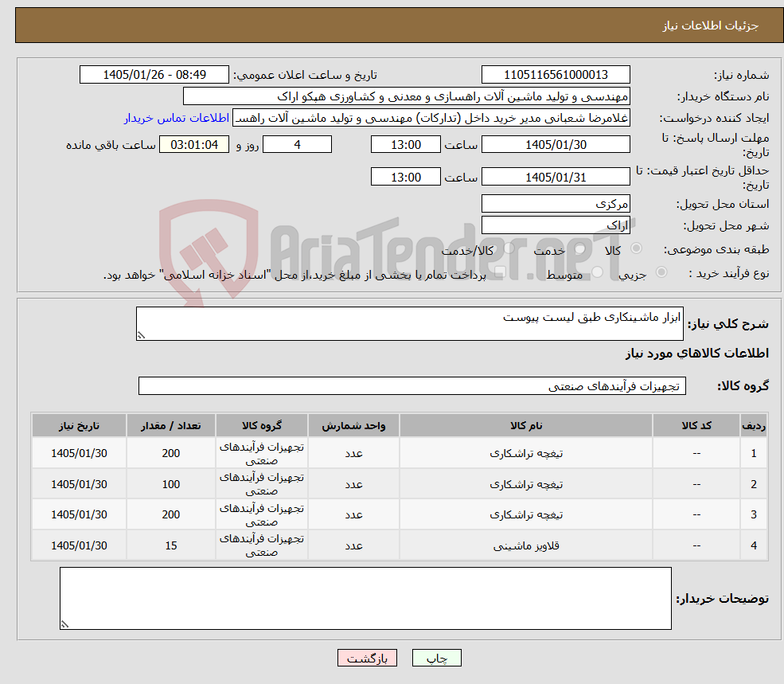784x684 pixels.
Task: Click تیغچه تراشکاری in row 3
Action: [526, 514]
